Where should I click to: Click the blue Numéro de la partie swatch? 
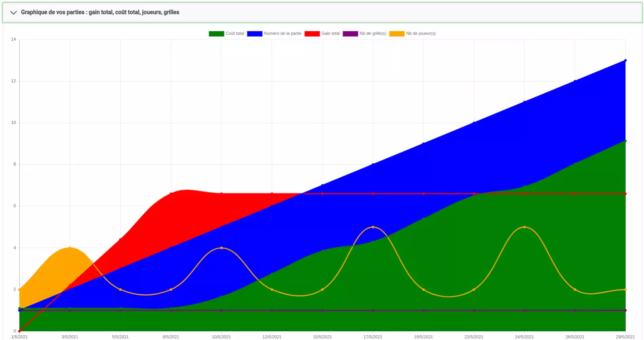point(255,34)
